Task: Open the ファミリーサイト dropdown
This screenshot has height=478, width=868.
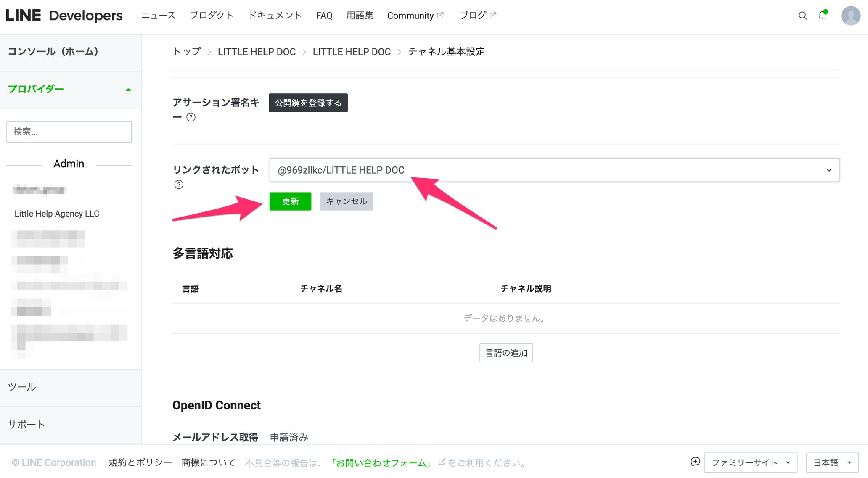Action: (751, 462)
